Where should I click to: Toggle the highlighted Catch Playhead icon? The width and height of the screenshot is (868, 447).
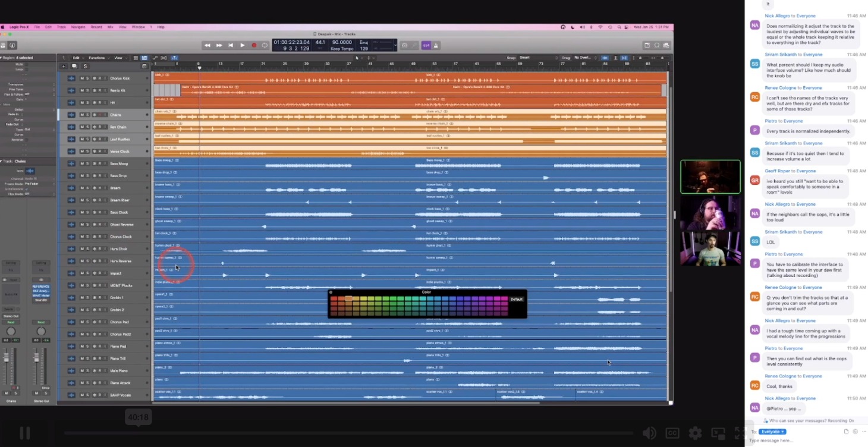click(x=174, y=58)
